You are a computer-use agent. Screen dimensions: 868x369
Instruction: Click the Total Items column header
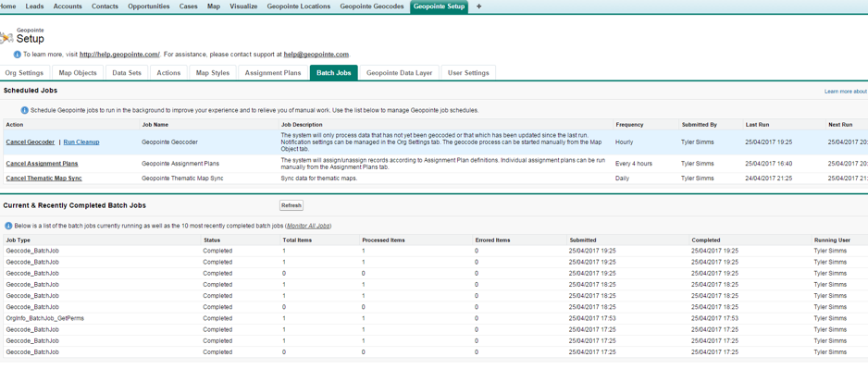pyautogui.click(x=297, y=240)
